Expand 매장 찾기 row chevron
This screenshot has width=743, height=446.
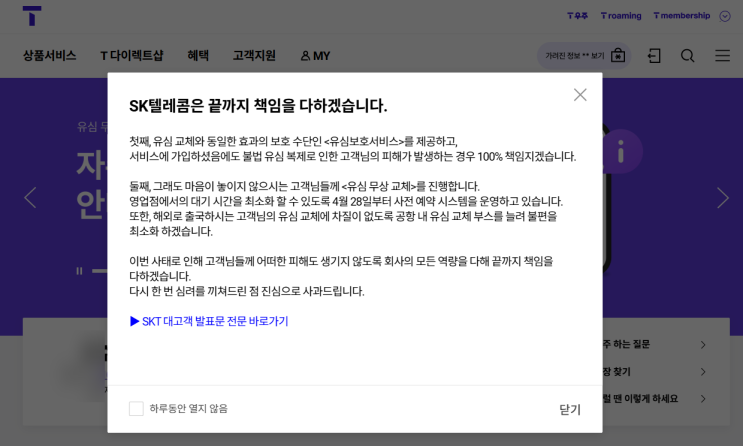pos(703,372)
